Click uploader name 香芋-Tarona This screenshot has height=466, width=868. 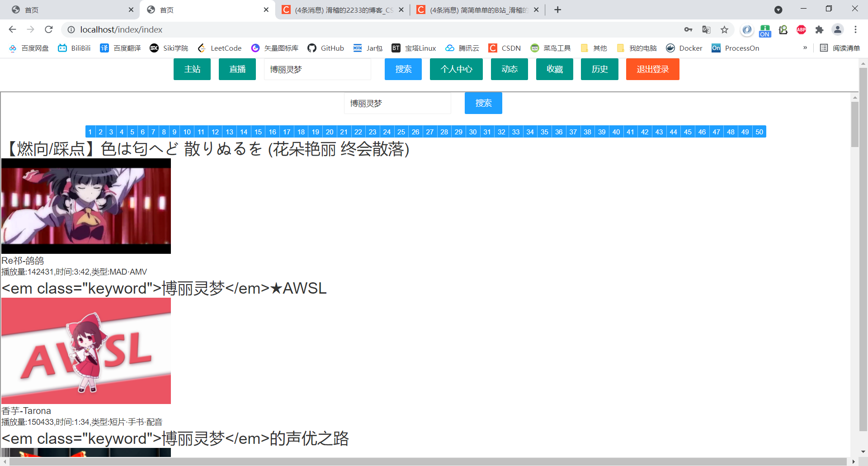click(26, 411)
